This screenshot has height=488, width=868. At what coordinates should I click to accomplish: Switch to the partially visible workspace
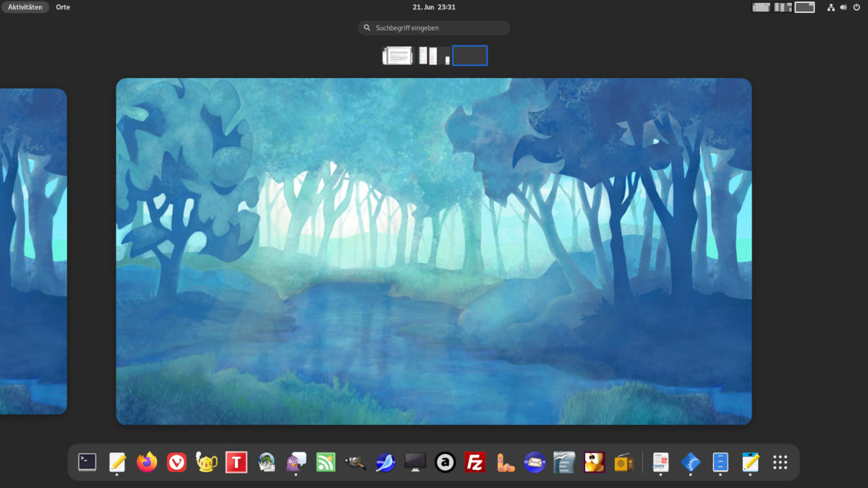pyautogui.click(x=33, y=252)
